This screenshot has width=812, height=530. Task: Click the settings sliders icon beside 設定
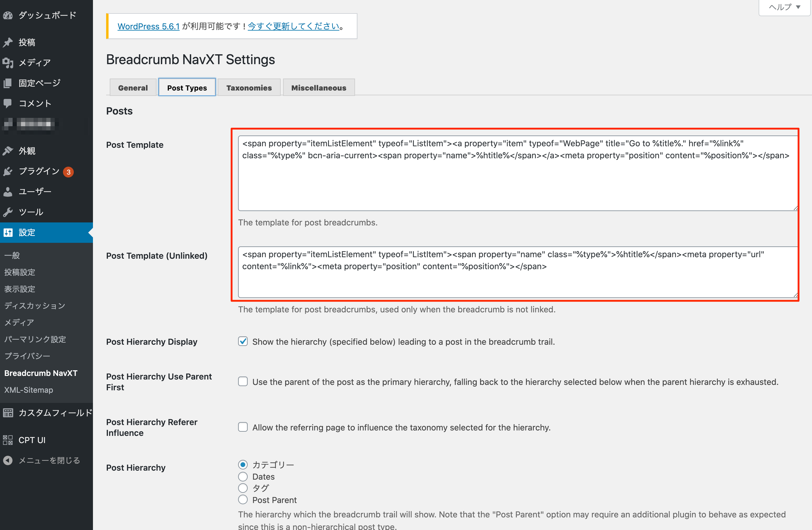pos(8,233)
